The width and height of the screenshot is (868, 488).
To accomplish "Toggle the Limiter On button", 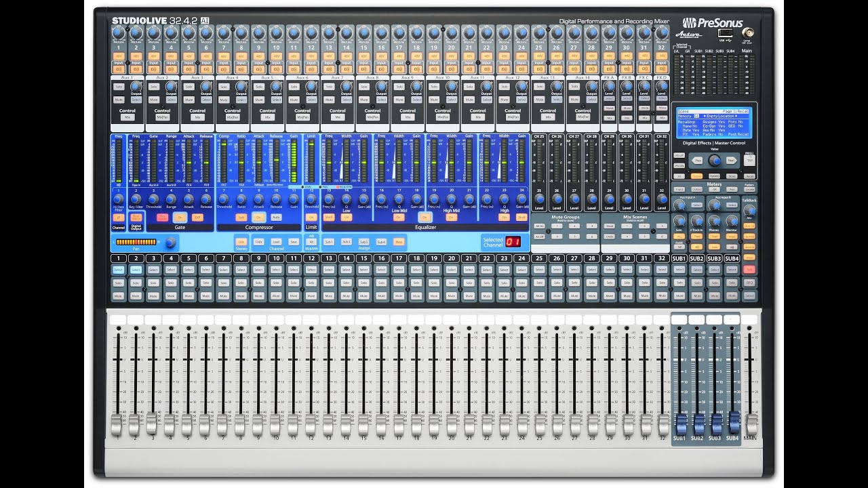I will (311, 218).
